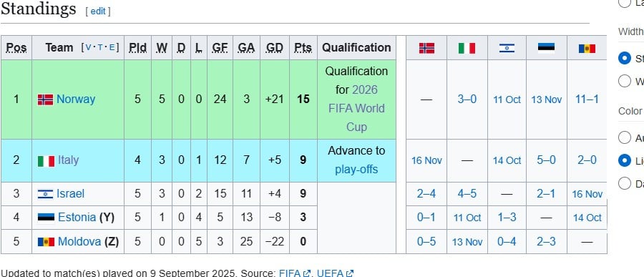
Task: Click Estonia flag in results matrix header
Action: 546,48
